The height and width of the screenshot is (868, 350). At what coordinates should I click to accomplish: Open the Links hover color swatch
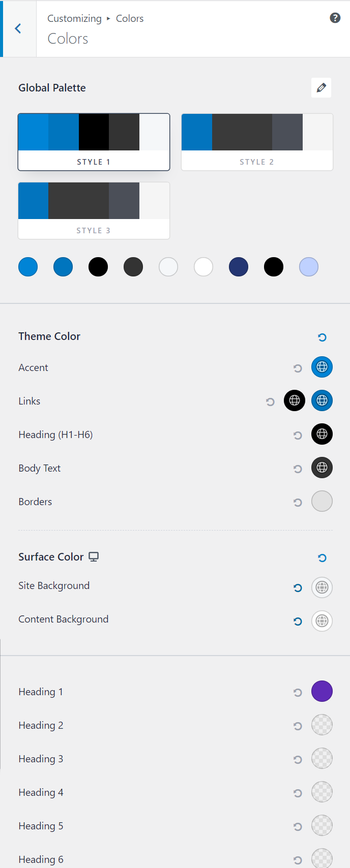(x=322, y=400)
